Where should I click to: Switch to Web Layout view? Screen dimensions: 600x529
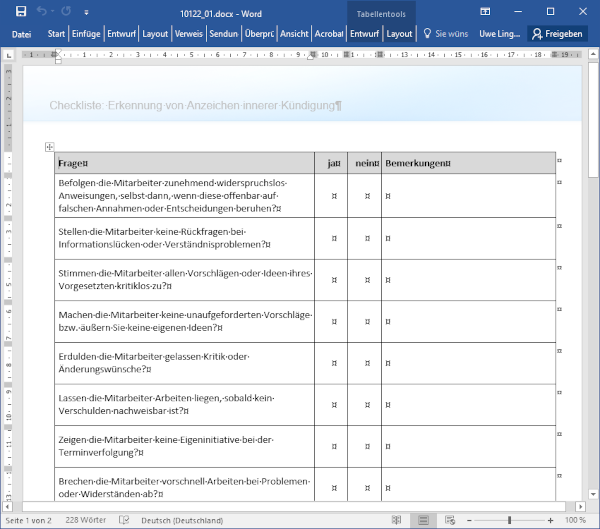coord(448,520)
